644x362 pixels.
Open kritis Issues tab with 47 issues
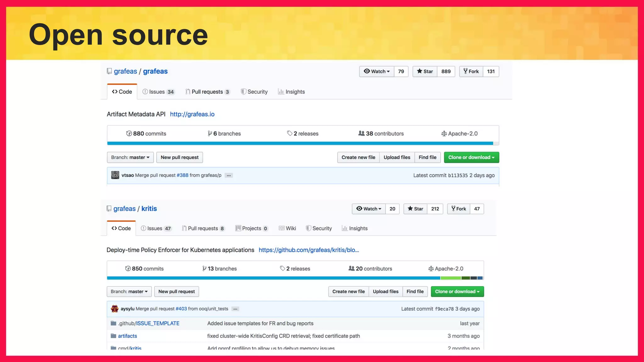coord(156,228)
